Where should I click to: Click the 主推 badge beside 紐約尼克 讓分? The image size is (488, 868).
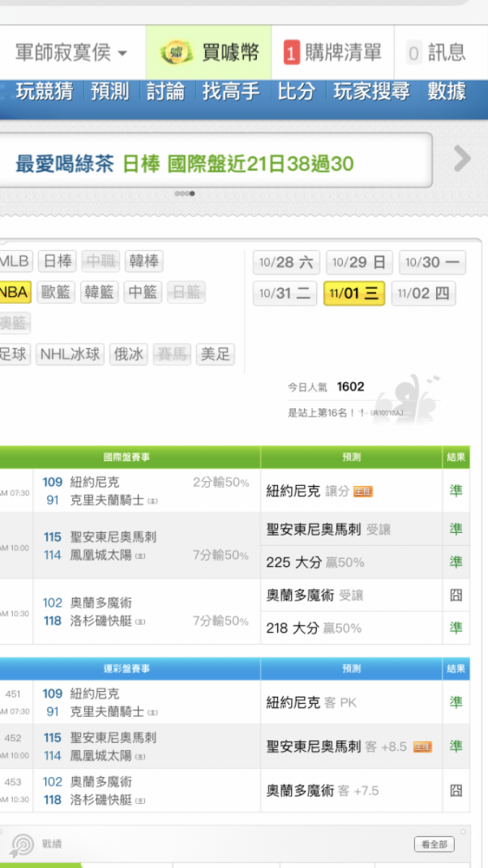(x=363, y=491)
